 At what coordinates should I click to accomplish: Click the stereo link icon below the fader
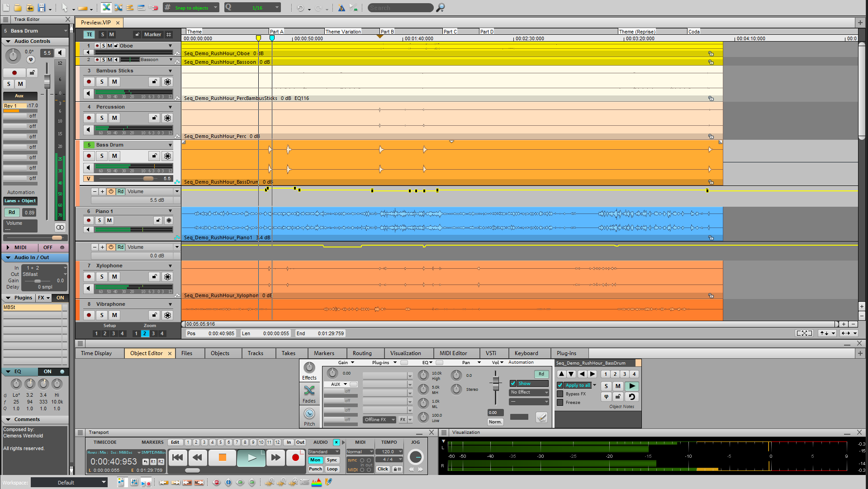click(60, 227)
